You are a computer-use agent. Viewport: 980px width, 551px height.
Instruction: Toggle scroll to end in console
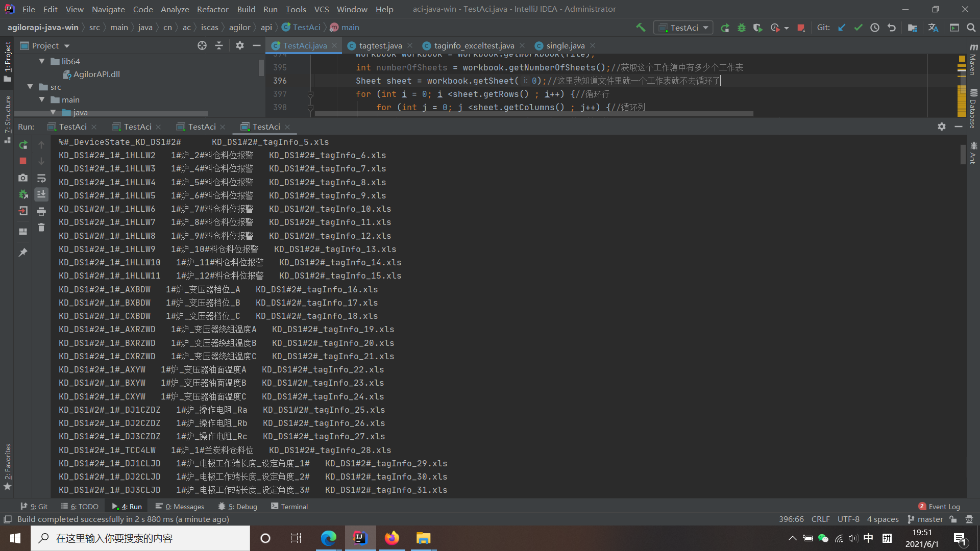[41, 194]
